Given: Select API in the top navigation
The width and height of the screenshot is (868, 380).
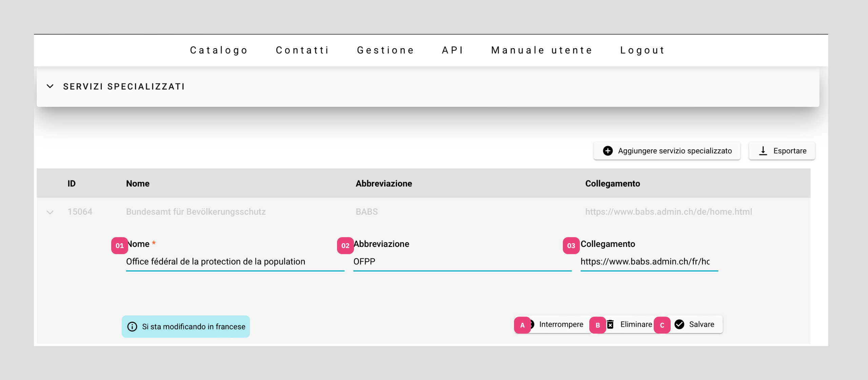Looking at the screenshot, I should click(x=453, y=50).
